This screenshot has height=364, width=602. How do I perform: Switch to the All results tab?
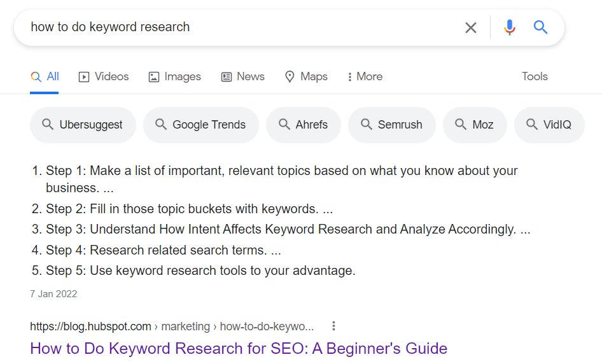[x=45, y=77]
